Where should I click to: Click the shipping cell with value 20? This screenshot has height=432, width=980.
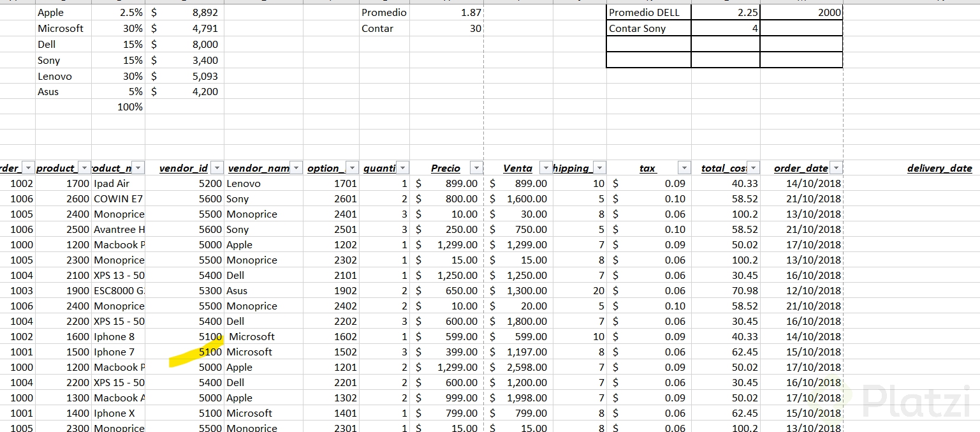point(580,290)
